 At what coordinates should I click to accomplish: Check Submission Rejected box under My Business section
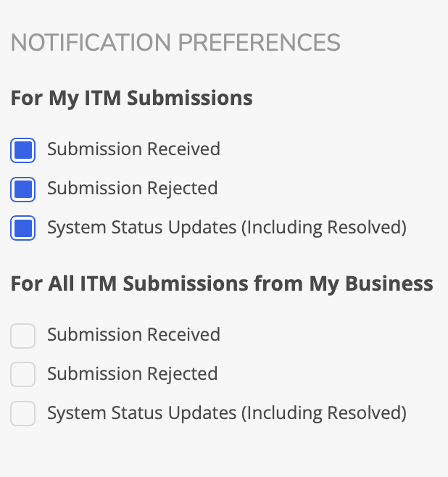22,375
